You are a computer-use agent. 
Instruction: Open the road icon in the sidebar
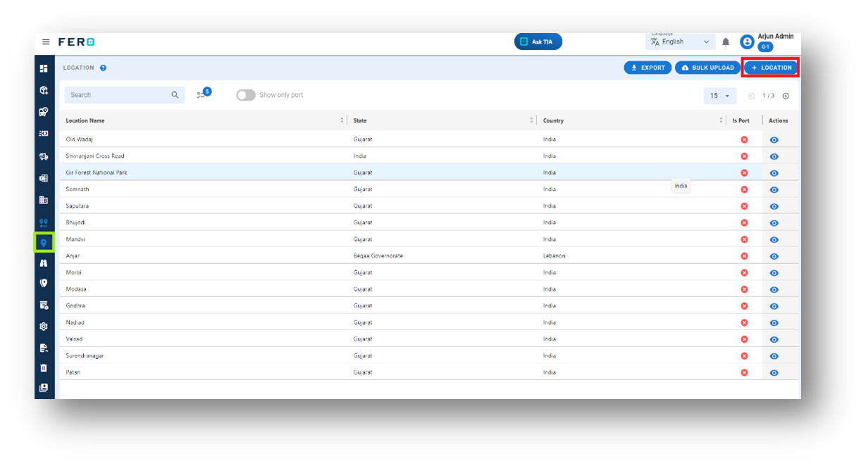click(44, 263)
